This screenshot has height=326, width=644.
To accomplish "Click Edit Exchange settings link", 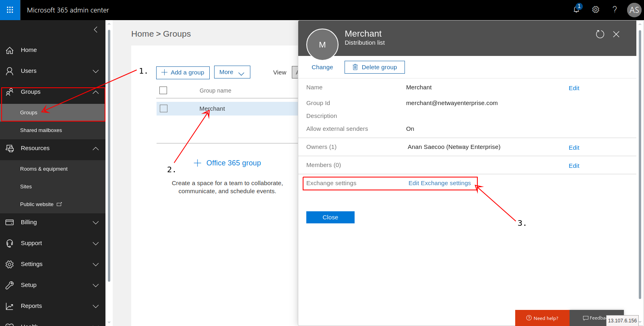I will pyautogui.click(x=440, y=183).
